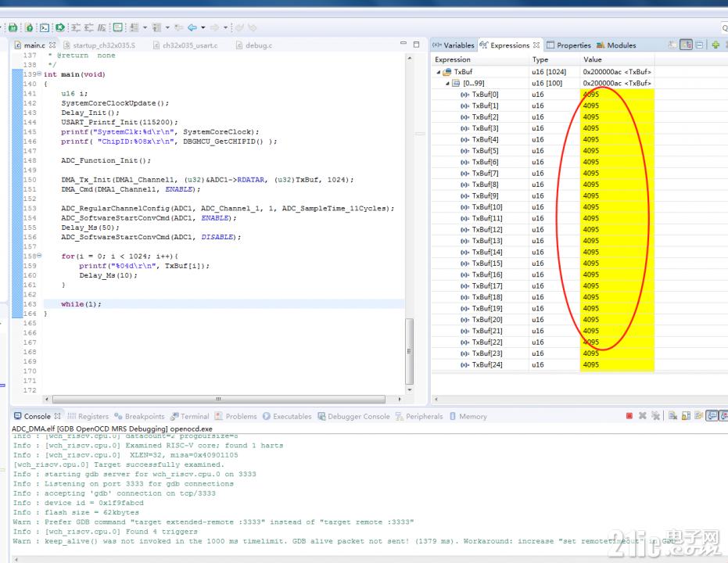Screen dimensions: 728x563
Task: Select TxBuf[10] expression row
Action: click(x=543, y=207)
